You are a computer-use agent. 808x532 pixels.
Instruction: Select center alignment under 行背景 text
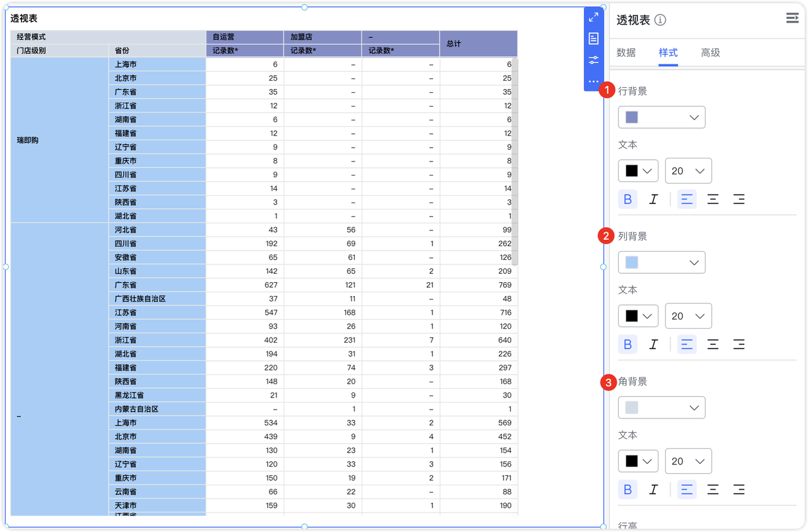713,199
